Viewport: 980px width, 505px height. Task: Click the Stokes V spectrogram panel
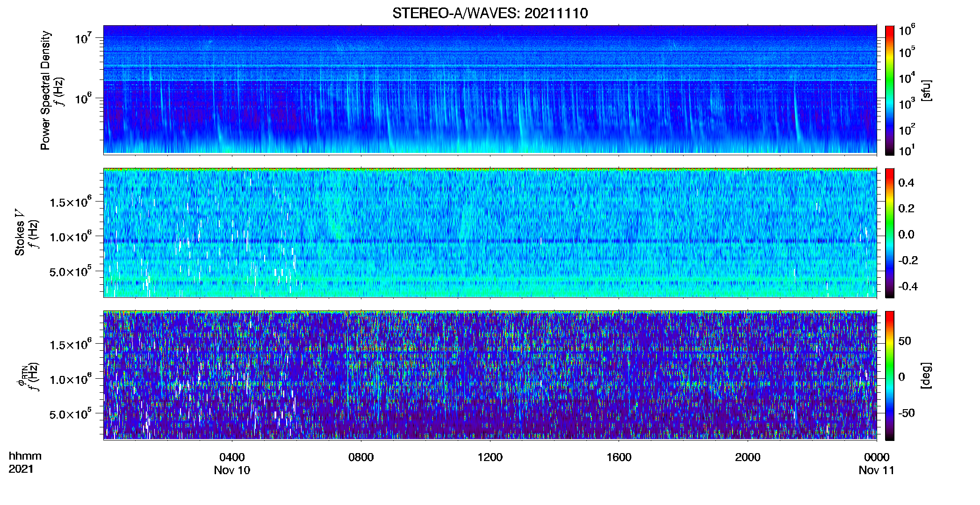pos(490,232)
